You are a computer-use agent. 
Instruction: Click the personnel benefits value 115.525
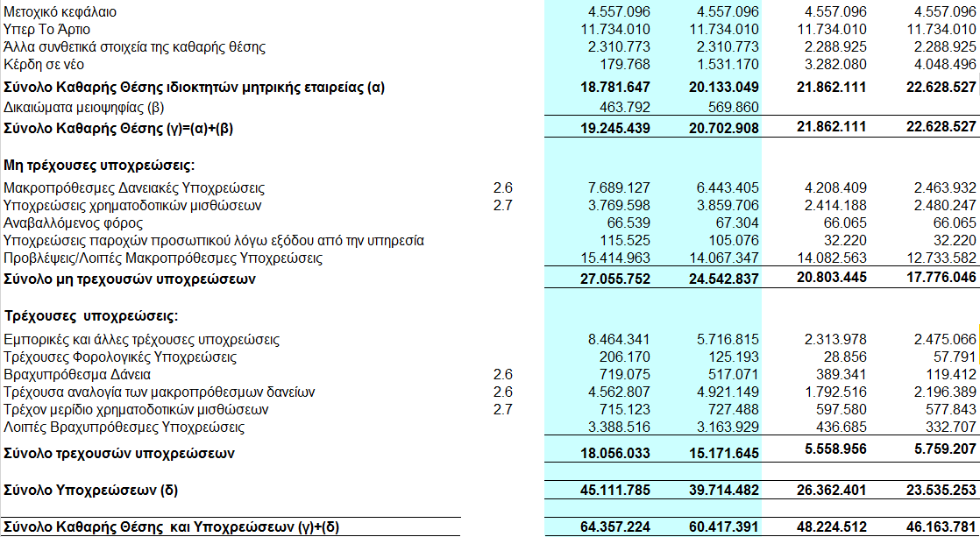623,240
